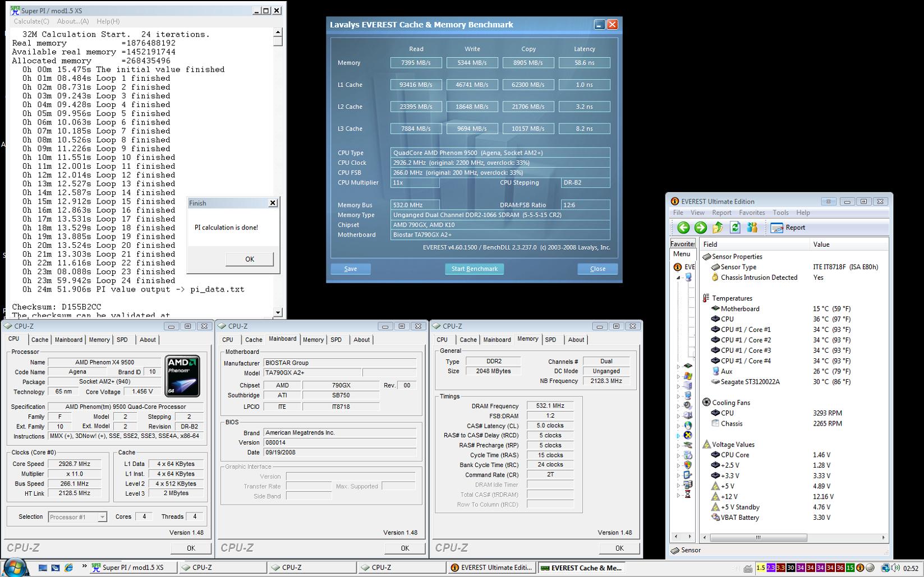Viewport: 924px width, 577px height.
Task: Go back in the EVEREST toolbar
Action: (683, 228)
